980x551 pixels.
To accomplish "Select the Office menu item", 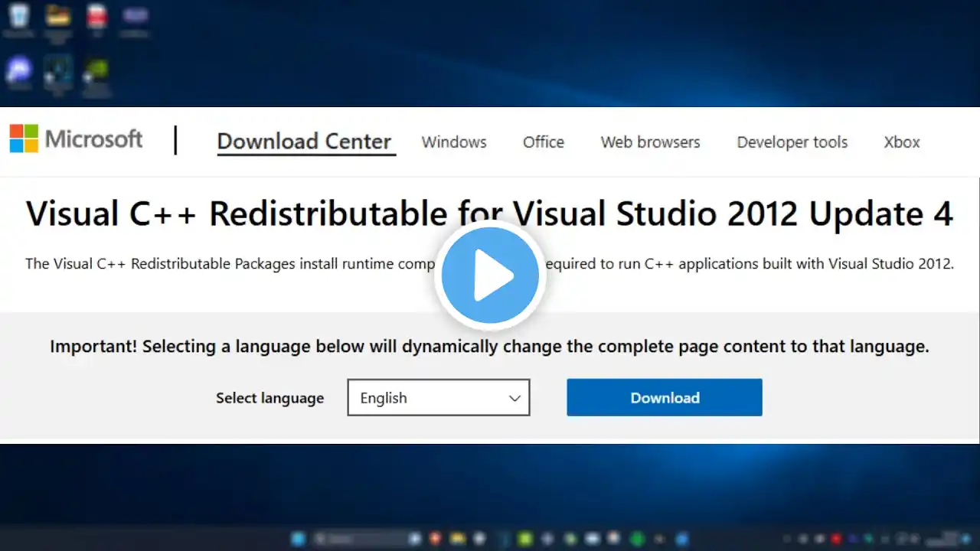I will tap(543, 142).
